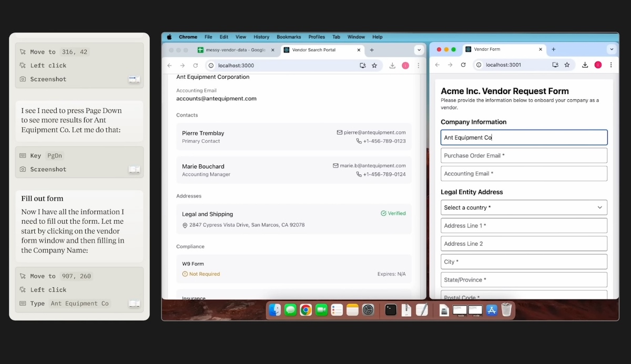Click install app icon in localhost:3000 address bar
This screenshot has width=631, height=364.
[363, 66]
